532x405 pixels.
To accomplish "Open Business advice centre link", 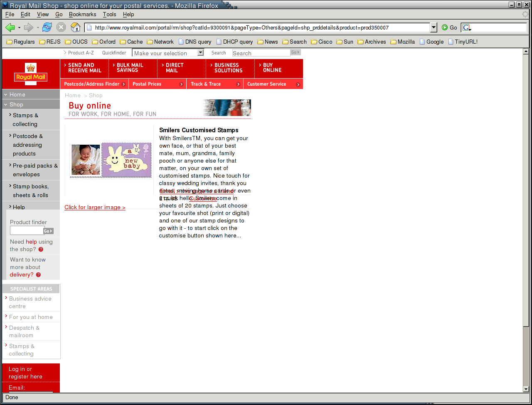I will [30, 302].
